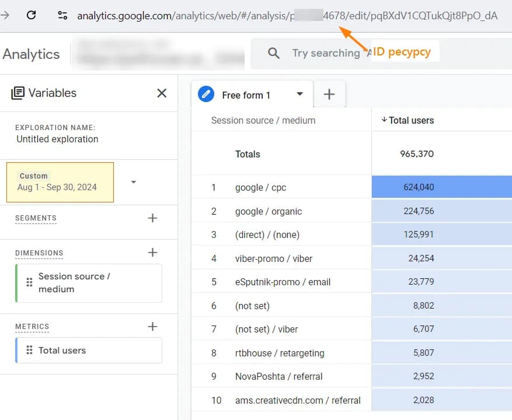
Task: Select the Total users metric chip
Action: [x=89, y=350]
